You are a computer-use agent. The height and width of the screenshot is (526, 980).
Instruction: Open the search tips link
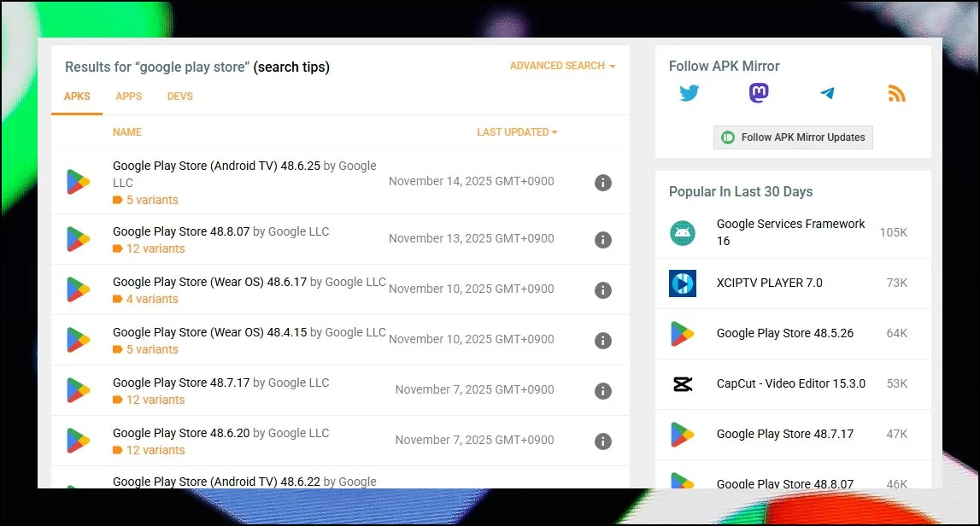click(291, 67)
